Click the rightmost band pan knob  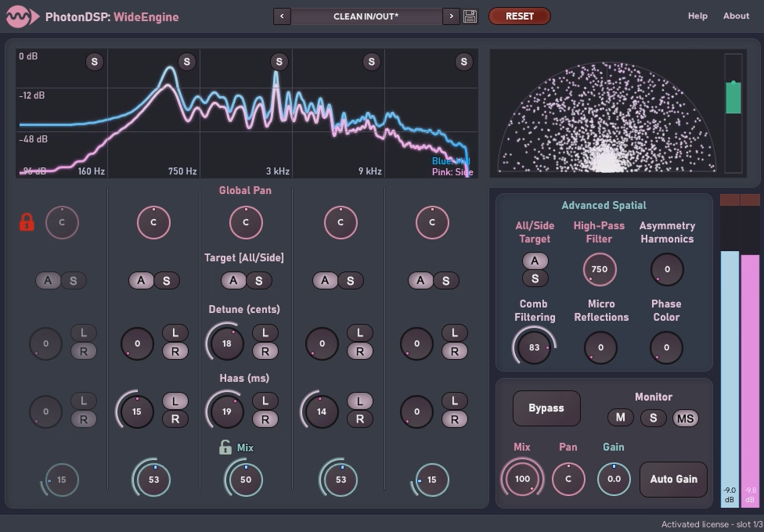pos(432,223)
